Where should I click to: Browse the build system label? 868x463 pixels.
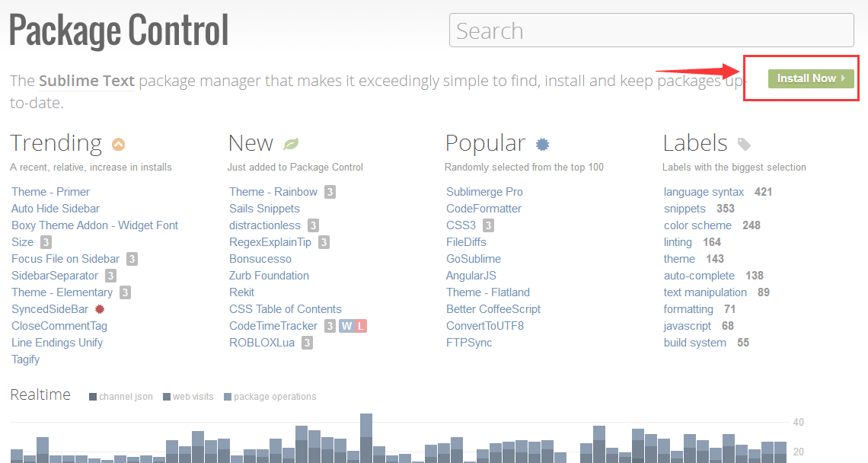(694, 343)
